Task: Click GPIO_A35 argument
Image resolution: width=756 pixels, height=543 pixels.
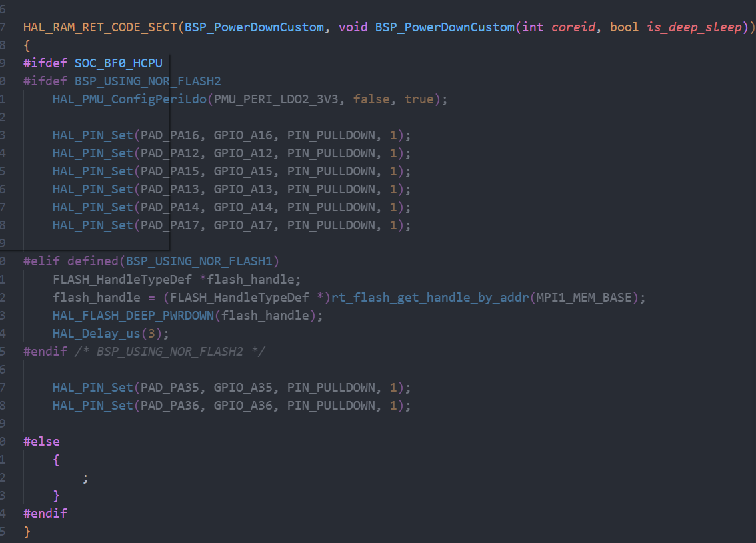Action: 243,388
